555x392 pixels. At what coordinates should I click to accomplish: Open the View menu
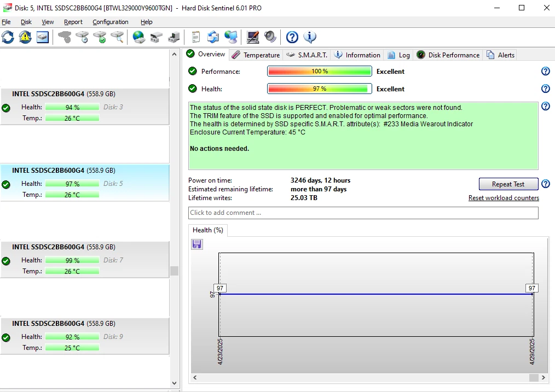point(48,22)
